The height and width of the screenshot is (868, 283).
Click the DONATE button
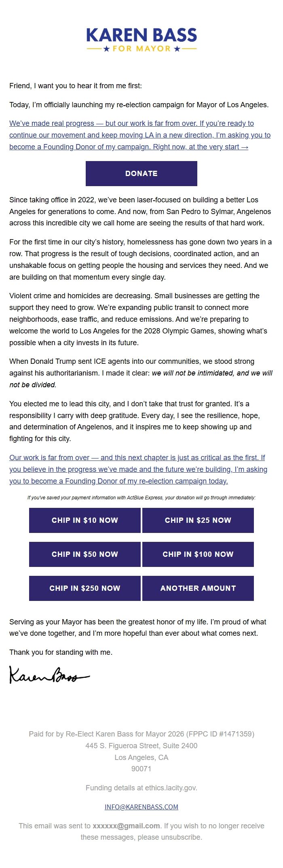[141, 173]
